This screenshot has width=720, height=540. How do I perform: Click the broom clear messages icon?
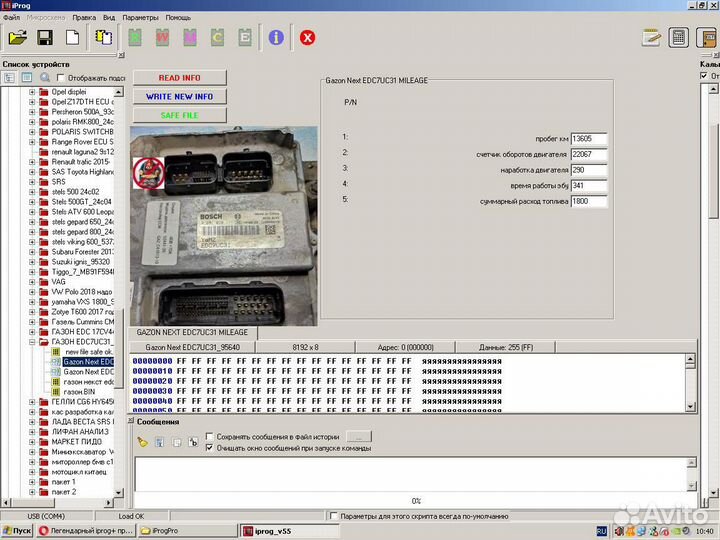(143, 442)
